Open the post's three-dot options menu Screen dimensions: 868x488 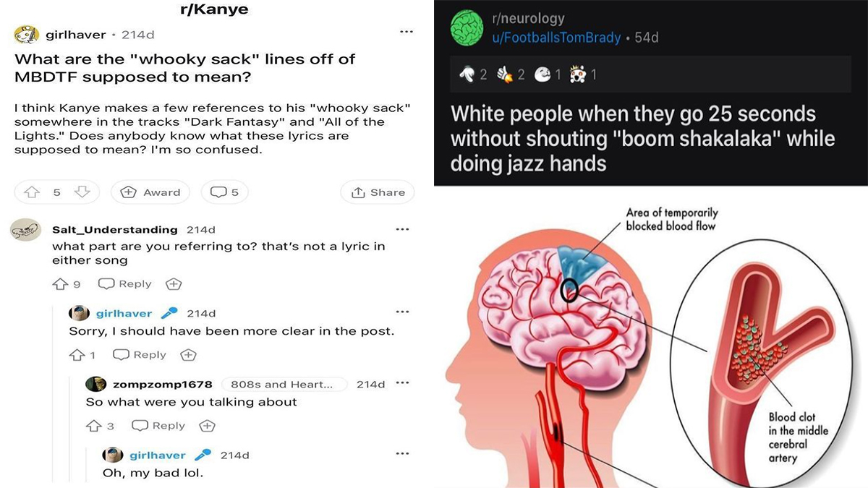(x=407, y=32)
